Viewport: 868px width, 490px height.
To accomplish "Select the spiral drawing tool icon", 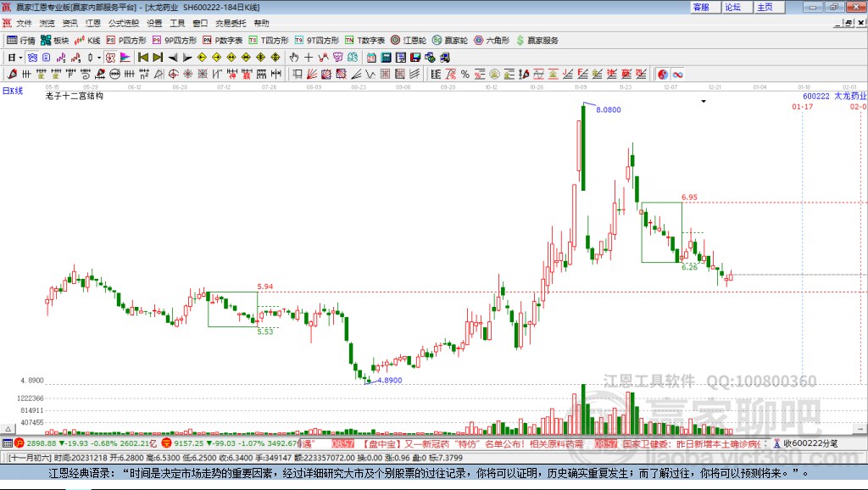I will [86, 74].
